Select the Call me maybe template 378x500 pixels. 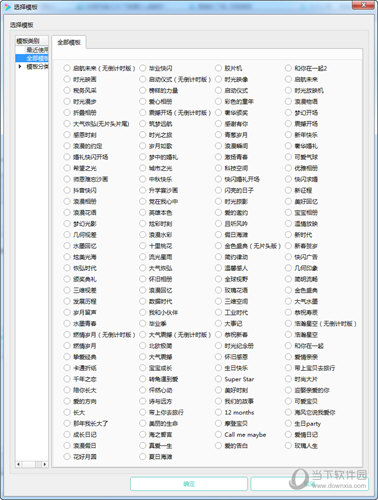(218, 435)
